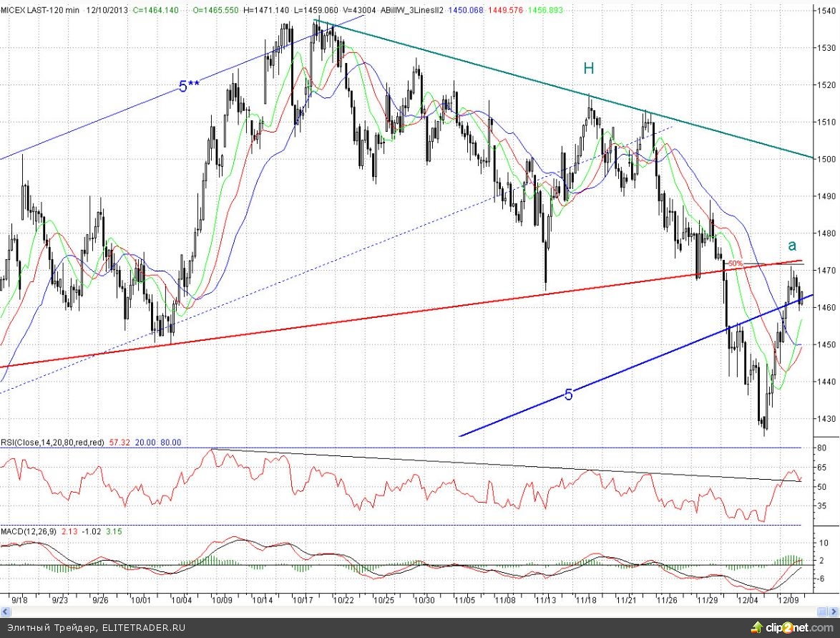Screen dimensions: 840x638
Task: Select the green 'H' wave label
Action: [588, 69]
